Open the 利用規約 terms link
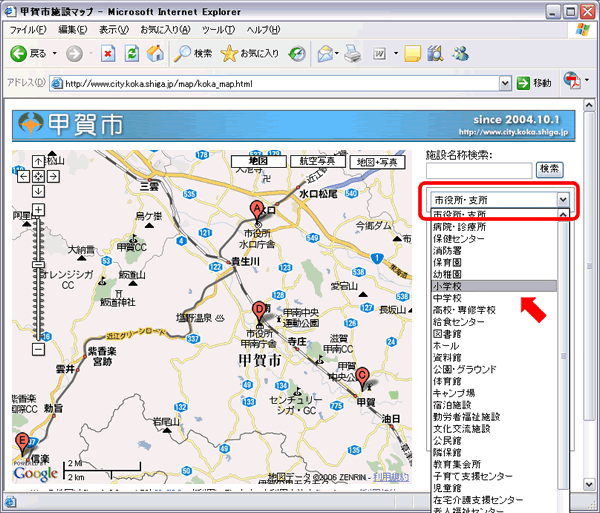Viewport: 600px width, 513px height. 391,477
